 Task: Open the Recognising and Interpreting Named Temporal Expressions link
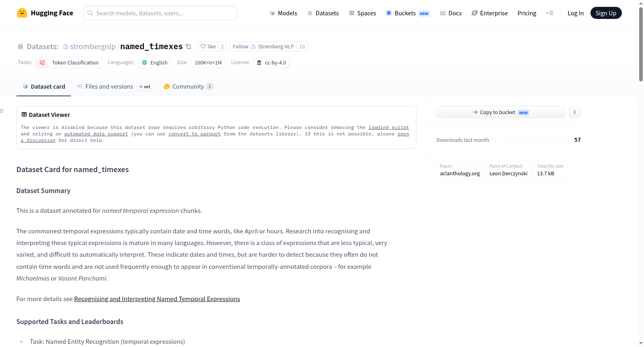157,299
